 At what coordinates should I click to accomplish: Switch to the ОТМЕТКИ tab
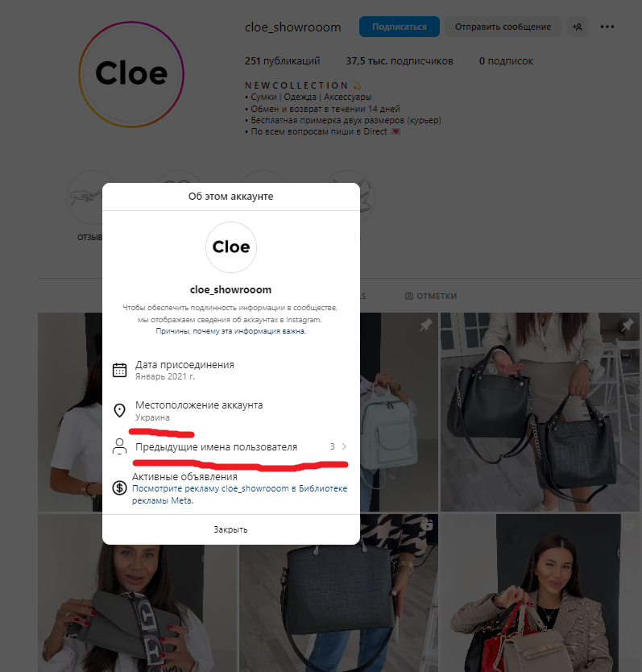click(x=431, y=297)
